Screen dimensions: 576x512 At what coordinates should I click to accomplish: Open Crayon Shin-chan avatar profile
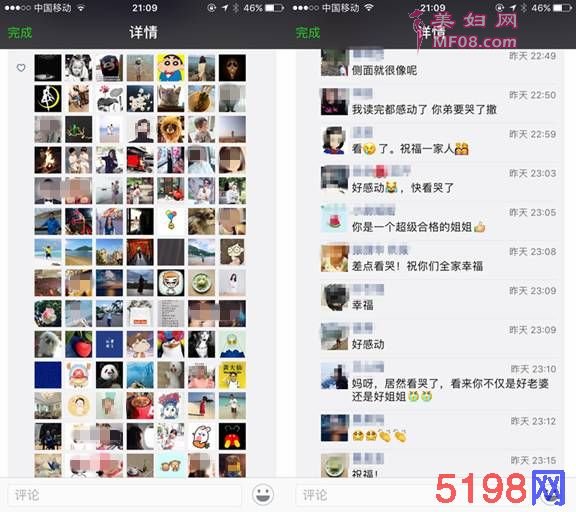[171, 68]
